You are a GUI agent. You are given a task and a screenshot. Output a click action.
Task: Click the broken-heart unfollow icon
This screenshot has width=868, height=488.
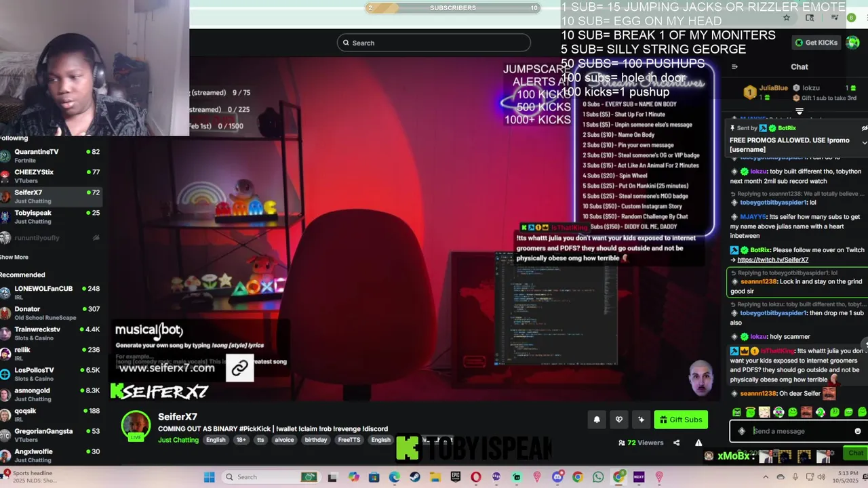618,420
